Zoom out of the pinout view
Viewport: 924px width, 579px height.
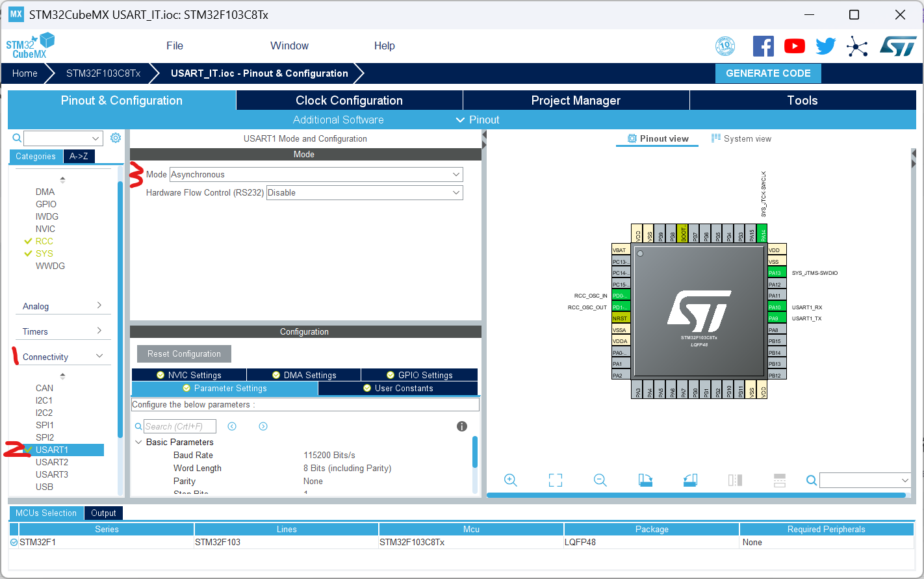(x=600, y=480)
